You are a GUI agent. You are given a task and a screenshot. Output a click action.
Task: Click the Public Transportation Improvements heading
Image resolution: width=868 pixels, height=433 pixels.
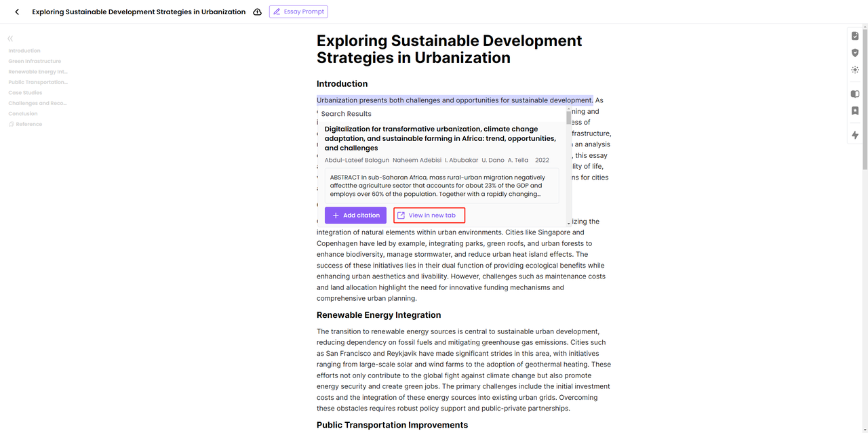click(x=392, y=425)
